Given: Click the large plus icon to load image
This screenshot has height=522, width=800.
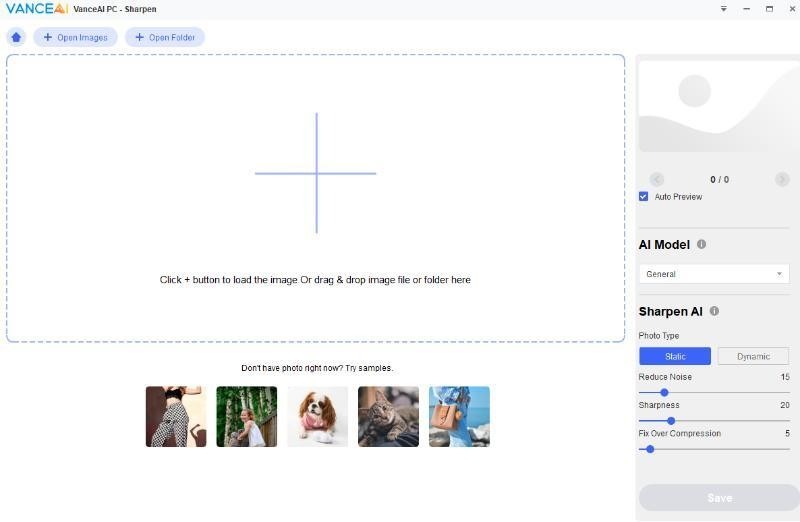Looking at the screenshot, I should (x=316, y=173).
